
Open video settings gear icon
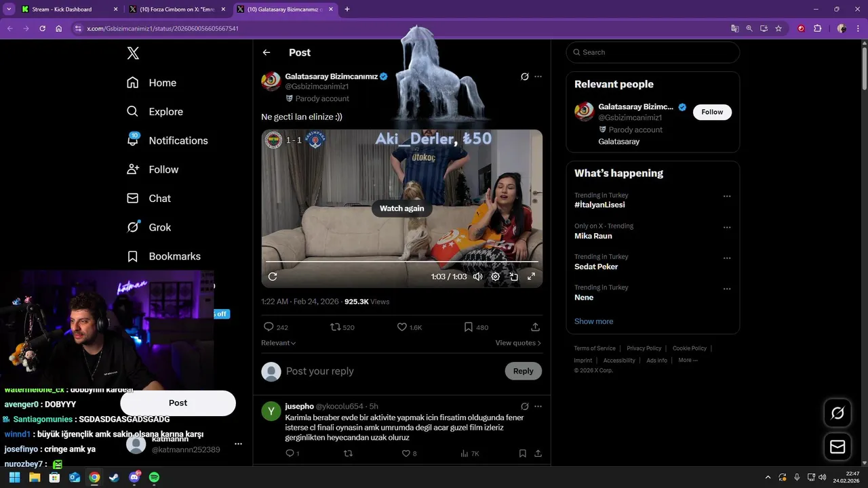(x=496, y=277)
